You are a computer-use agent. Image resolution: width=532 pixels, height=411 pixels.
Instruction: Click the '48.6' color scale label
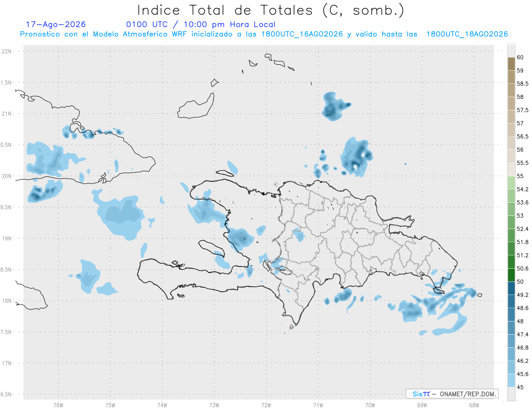point(523,308)
